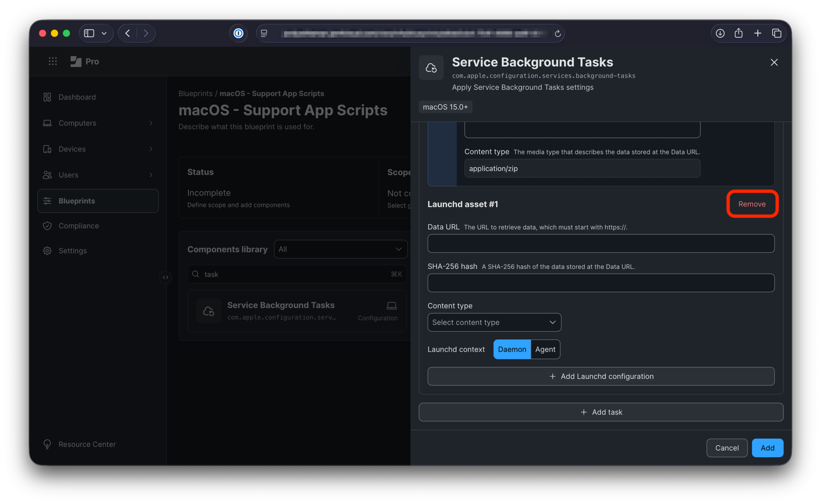Click the Safari share icon
Image resolution: width=821 pixels, height=504 pixels.
pos(738,33)
